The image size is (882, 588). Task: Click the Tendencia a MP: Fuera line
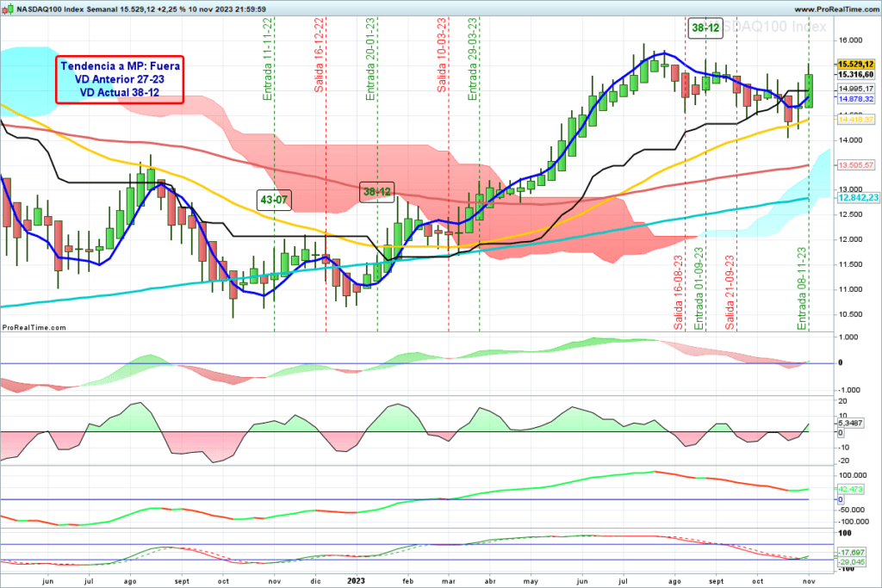point(121,65)
